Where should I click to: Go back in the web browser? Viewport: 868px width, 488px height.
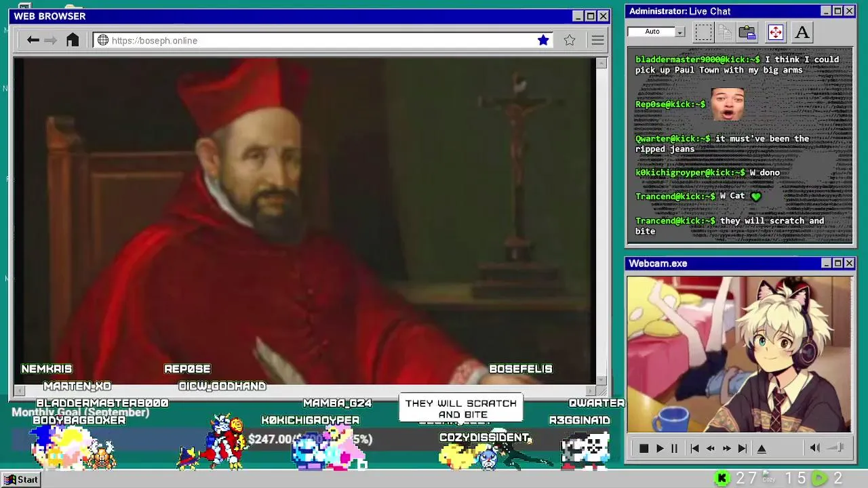(x=33, y=41)
